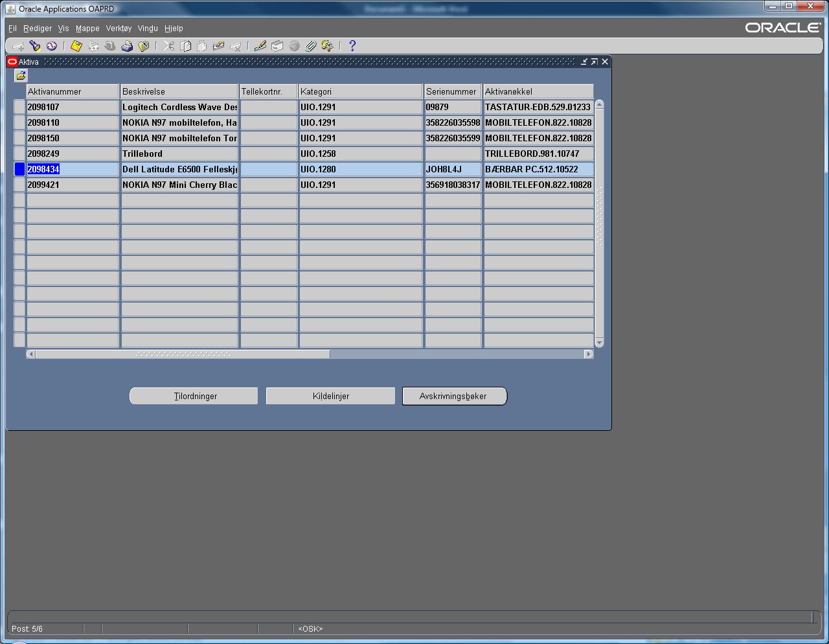The width and height of the screenshot is (829, 644).
Task: Click the Tilordninger button
Action: click(x=194, y=396)
